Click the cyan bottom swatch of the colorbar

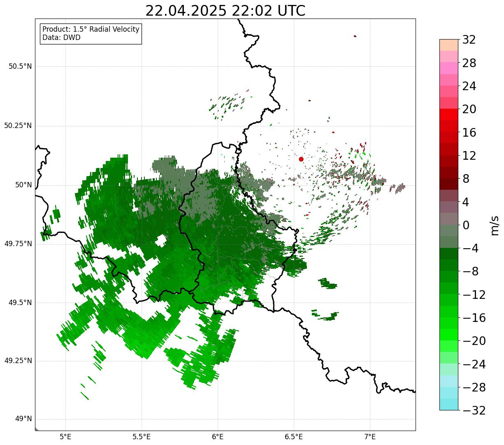tap(449, 404)
